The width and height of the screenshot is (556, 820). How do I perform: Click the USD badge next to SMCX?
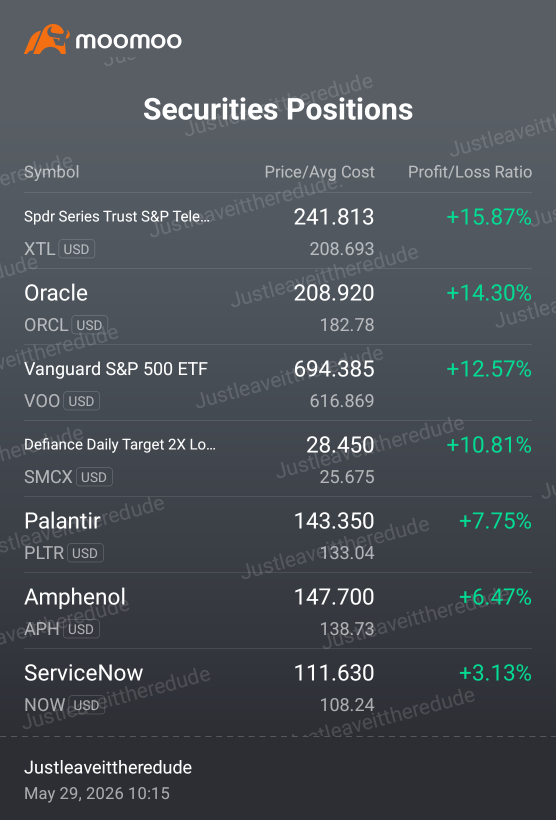click(x=94, y=477)
